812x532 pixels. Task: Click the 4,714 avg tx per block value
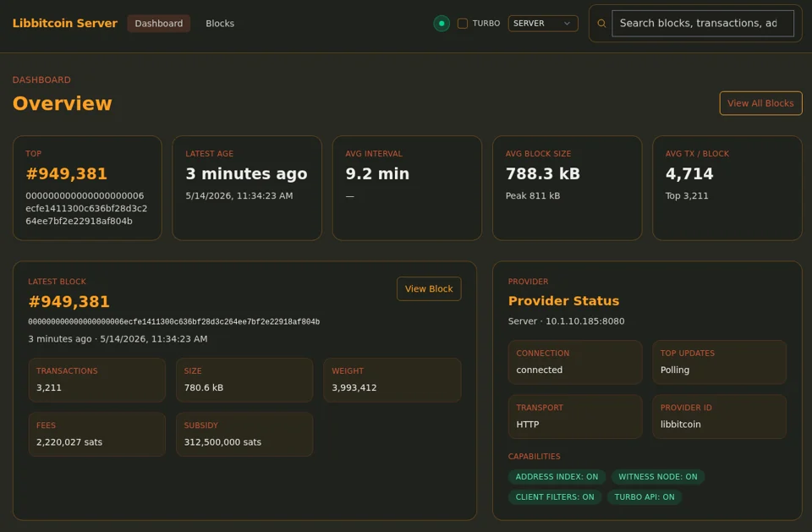click(x=689, y=173)
